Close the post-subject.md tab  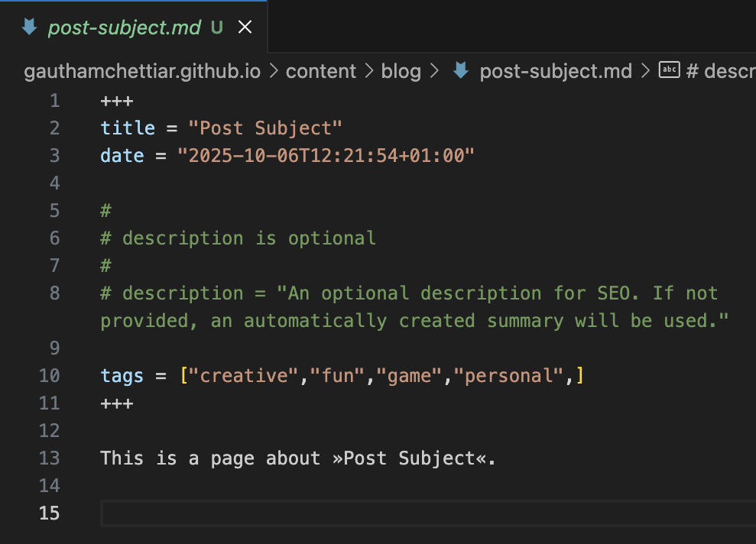(x=244, y=27)
